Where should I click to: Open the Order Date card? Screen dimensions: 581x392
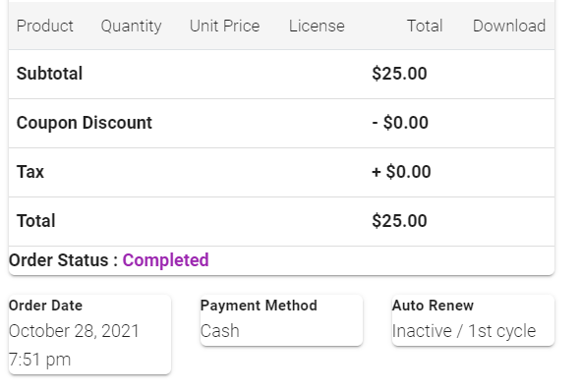tap(90, 335)
